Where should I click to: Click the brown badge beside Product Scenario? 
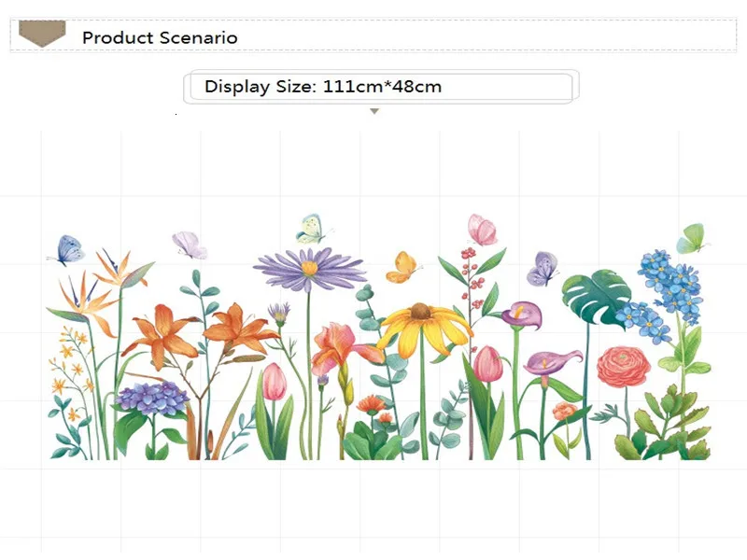point(42,35)
